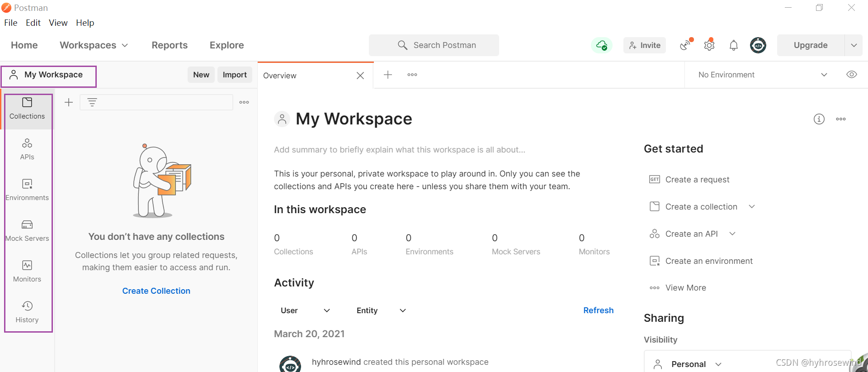868x372 pixels.
Task: Click the workspace avatar icon beside the title
Action: pos(282,119)
